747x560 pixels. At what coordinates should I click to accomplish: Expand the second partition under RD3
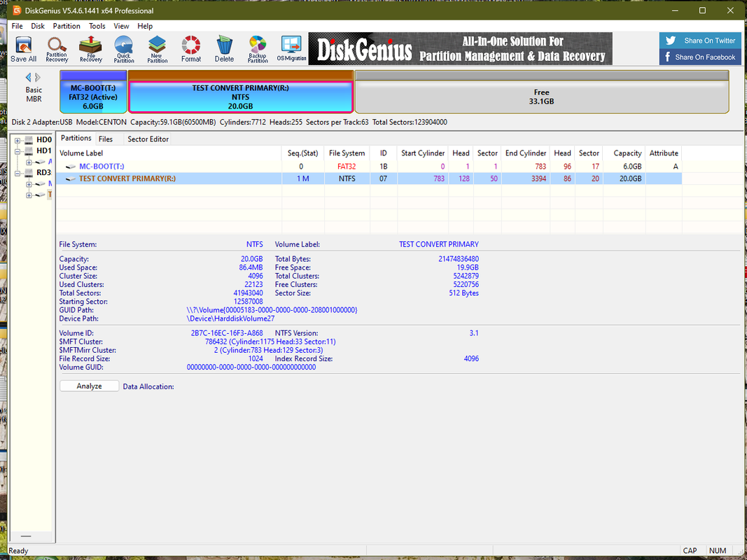[29, 195]
